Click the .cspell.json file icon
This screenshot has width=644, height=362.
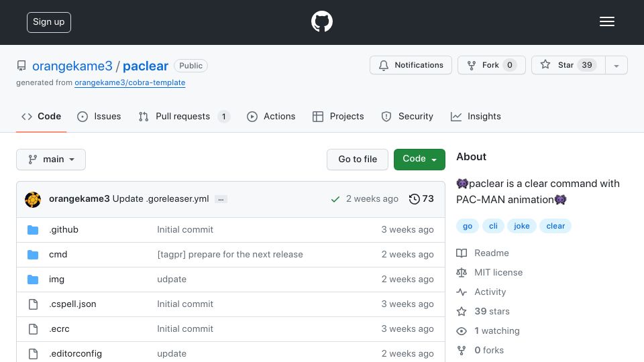(x=33, y=304)
